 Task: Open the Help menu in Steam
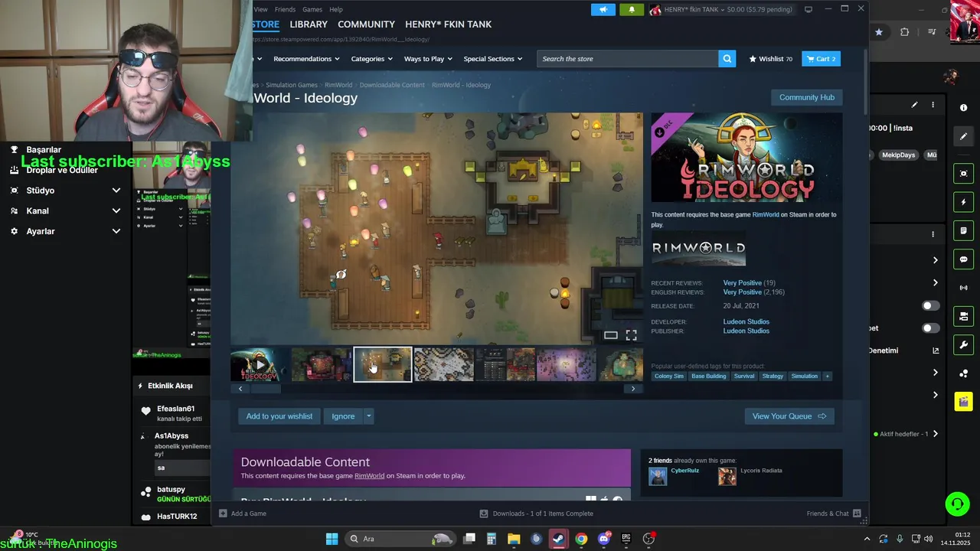point(336,9)
